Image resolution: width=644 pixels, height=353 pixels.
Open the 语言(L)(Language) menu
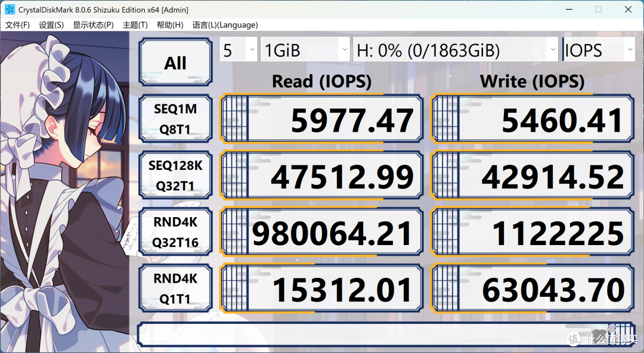coord(225,25)
